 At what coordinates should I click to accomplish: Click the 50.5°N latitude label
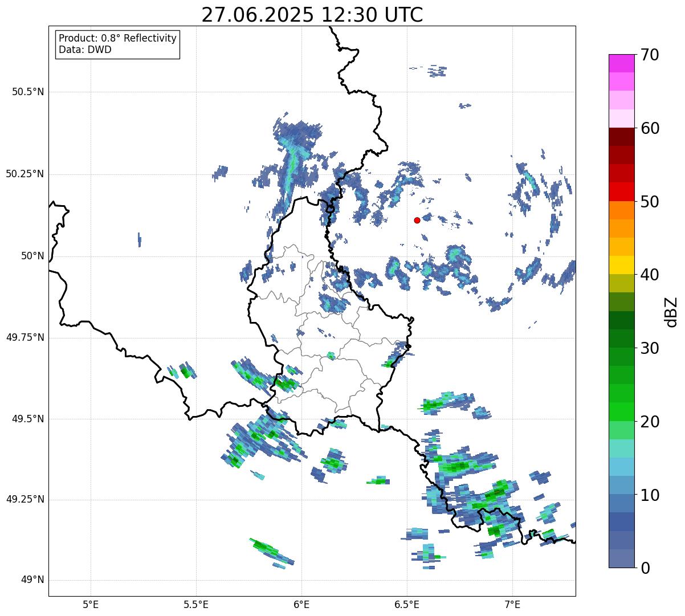(28, 92)
